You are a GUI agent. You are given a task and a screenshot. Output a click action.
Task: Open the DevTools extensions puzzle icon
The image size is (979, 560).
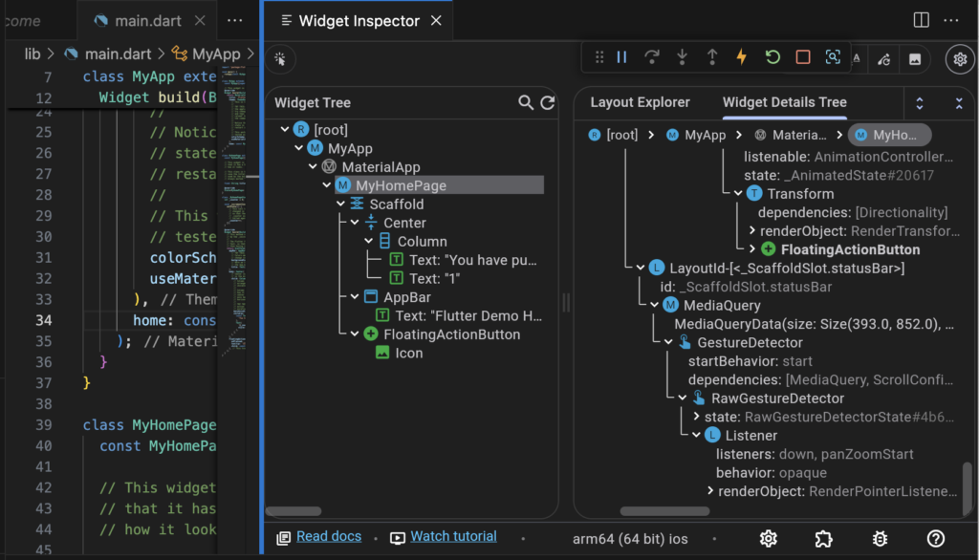coord(823,538)
